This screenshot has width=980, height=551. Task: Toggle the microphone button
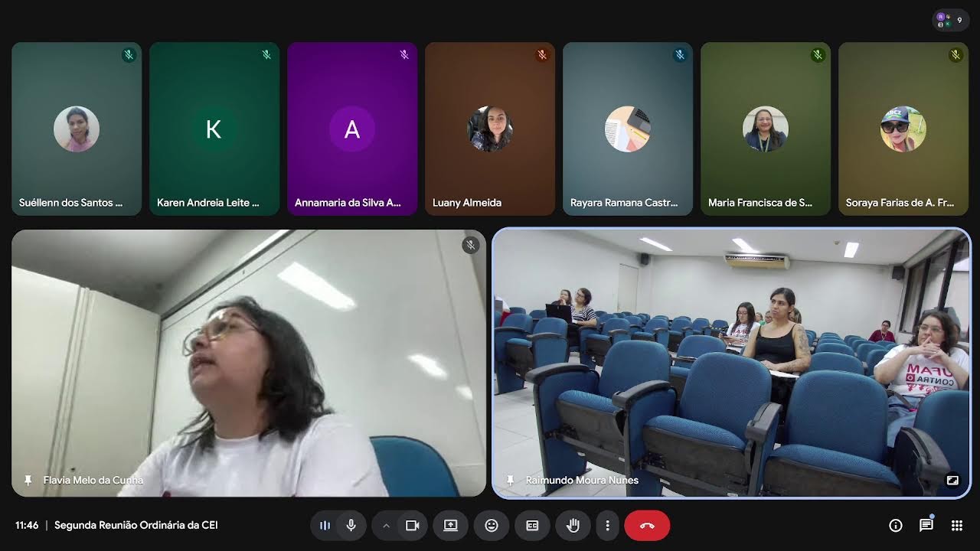(x=351, y=526)
